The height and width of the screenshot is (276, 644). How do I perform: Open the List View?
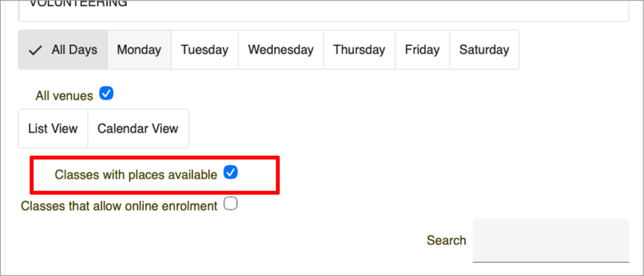[x=53, y=128]
